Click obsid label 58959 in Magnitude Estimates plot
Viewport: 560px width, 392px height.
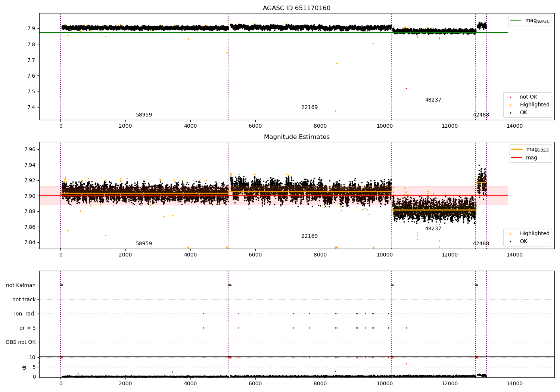pyautogui.click(x=144, y=244)
